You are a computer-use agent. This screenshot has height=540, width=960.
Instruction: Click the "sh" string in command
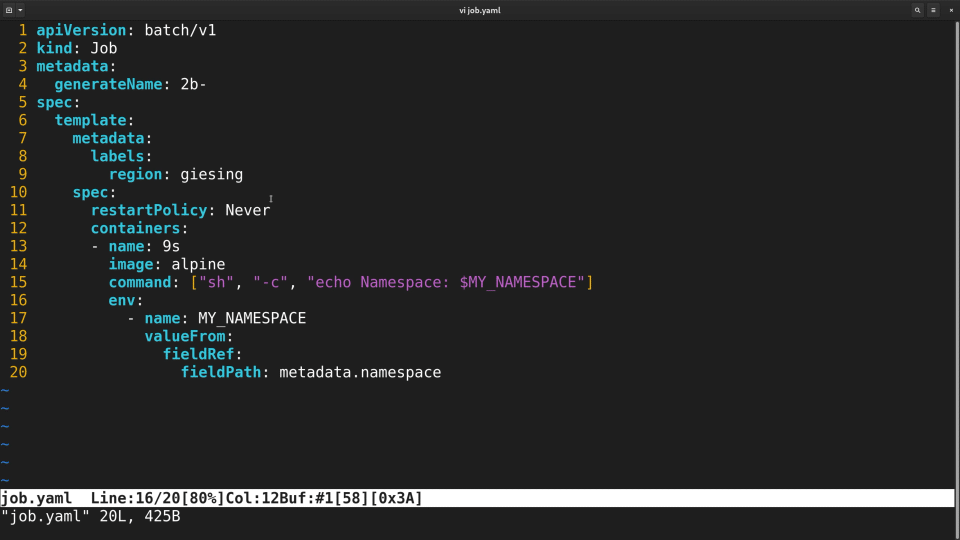click(x=216, y=282)
